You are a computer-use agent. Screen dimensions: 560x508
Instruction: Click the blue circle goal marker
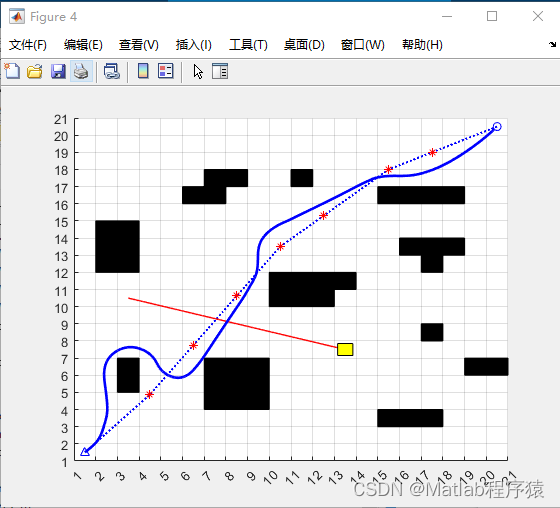pos(497,126)
